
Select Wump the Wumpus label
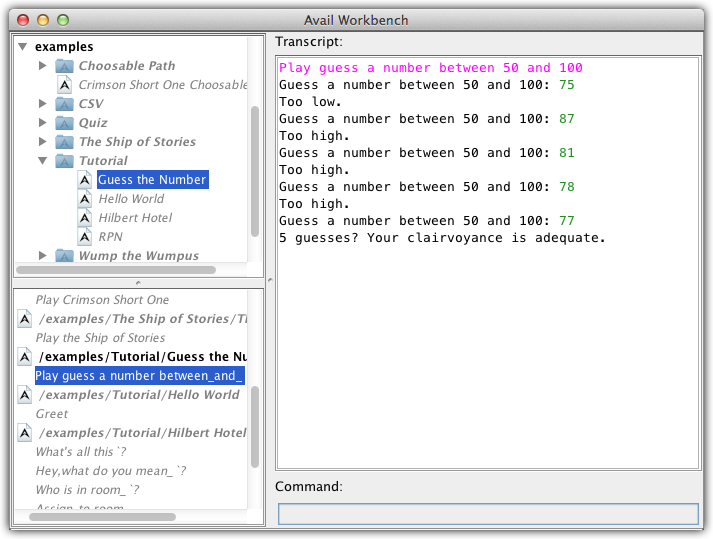pos(139,256)
